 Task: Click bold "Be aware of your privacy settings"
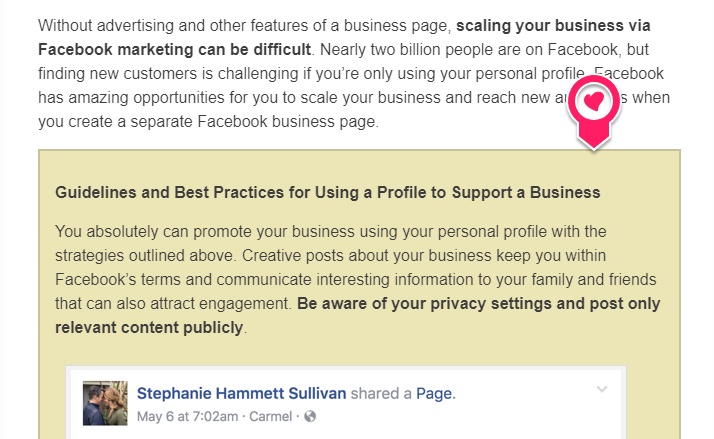coord(478,304)
